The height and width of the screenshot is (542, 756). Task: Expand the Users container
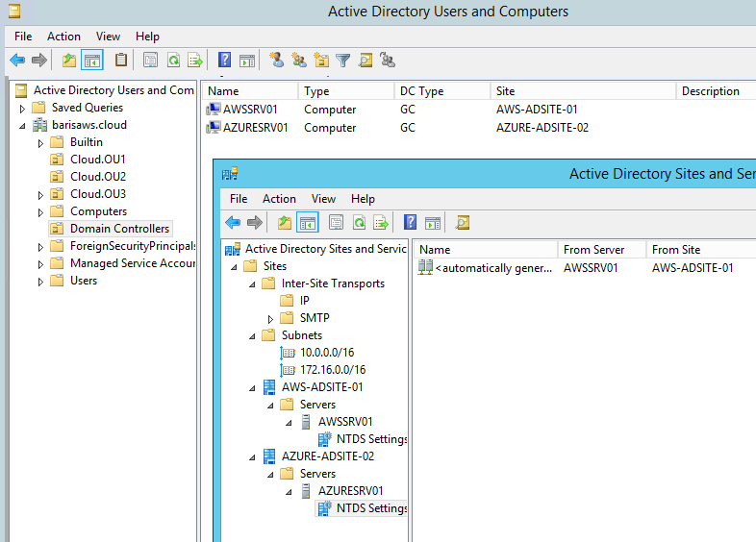click(40, 282)
